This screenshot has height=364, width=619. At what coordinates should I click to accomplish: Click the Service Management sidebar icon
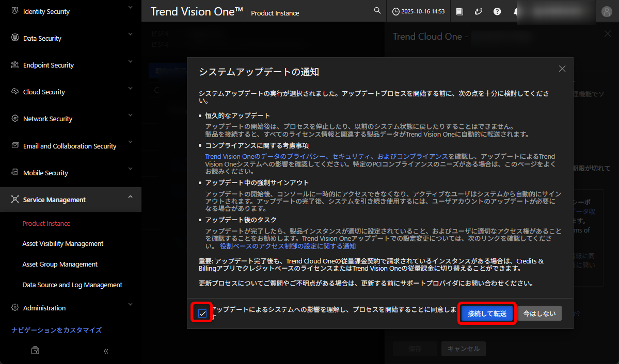pyautogui.click(x=15, y=199)
